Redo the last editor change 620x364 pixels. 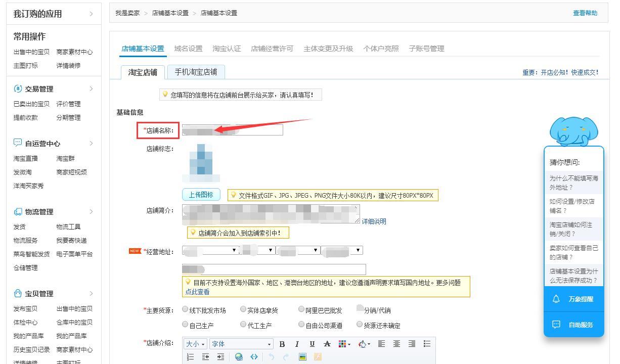coord(286,357)
